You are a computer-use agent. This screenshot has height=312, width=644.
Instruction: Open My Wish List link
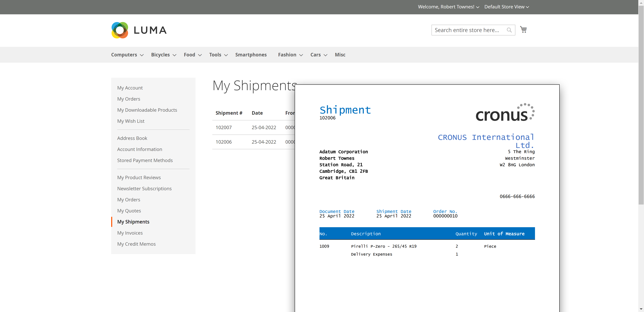131,121
